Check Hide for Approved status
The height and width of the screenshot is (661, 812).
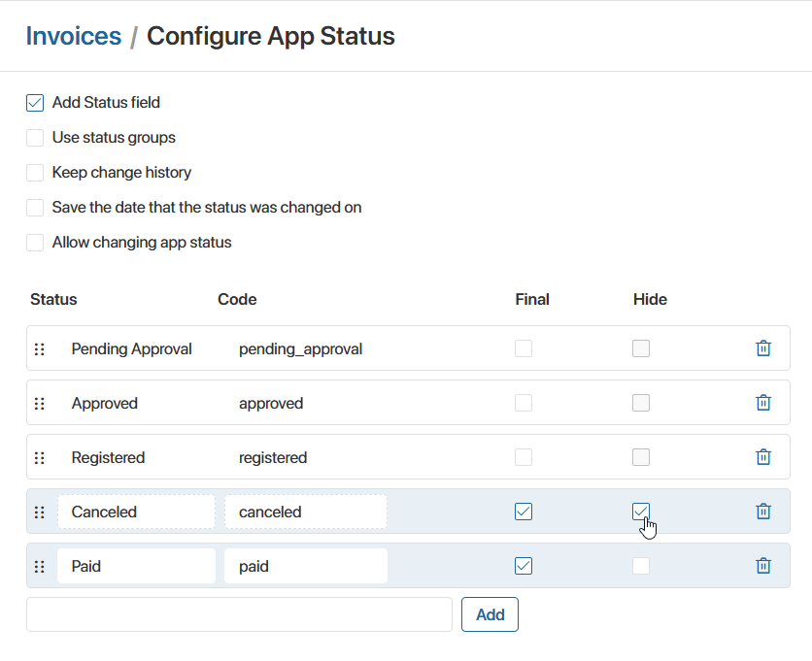pyautogui.click(x=641, y=403)
